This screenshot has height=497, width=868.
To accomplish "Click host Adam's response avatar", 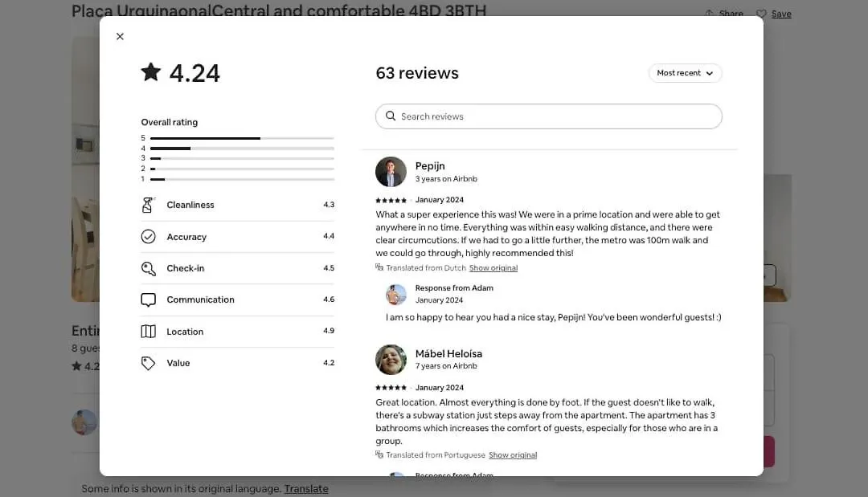I will 395,295.
